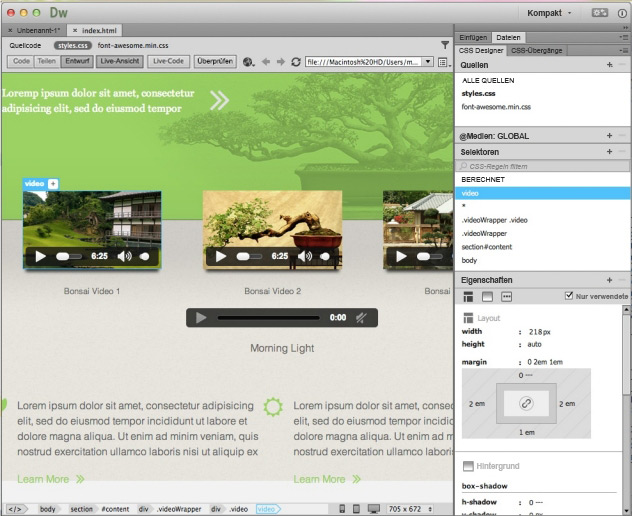Jump to background properties category icon
The width and height of the screenshot is (632, 516).
(487, 297)
